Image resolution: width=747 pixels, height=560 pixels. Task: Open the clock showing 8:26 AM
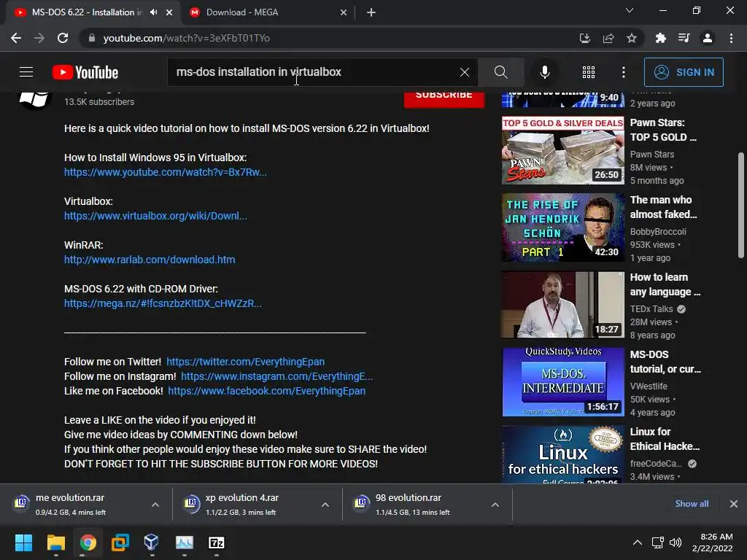click(x=713, y=542)
